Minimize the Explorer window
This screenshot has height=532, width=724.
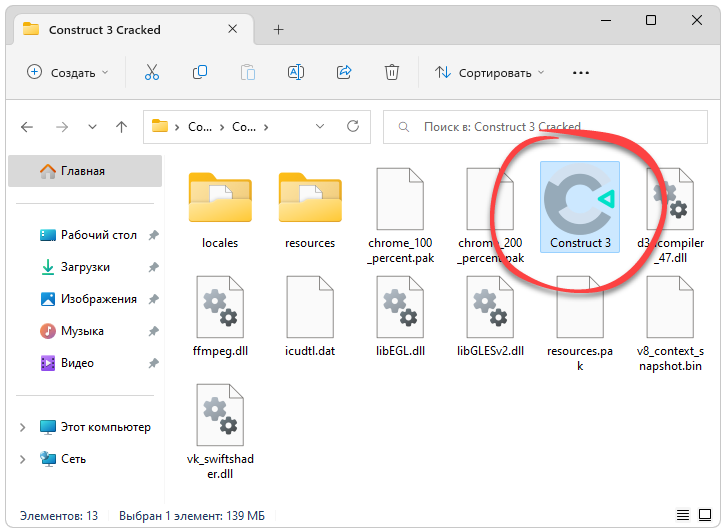[x=606, y=20]
